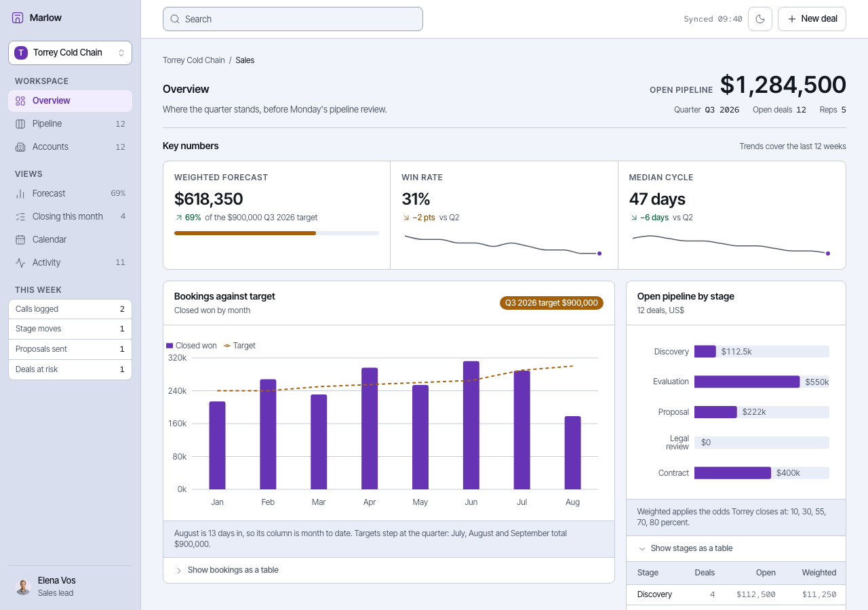This screenshot has height=610, width=868.
Task: Click the Discovery $112.5k stage bar
Action: coord(705,351)
